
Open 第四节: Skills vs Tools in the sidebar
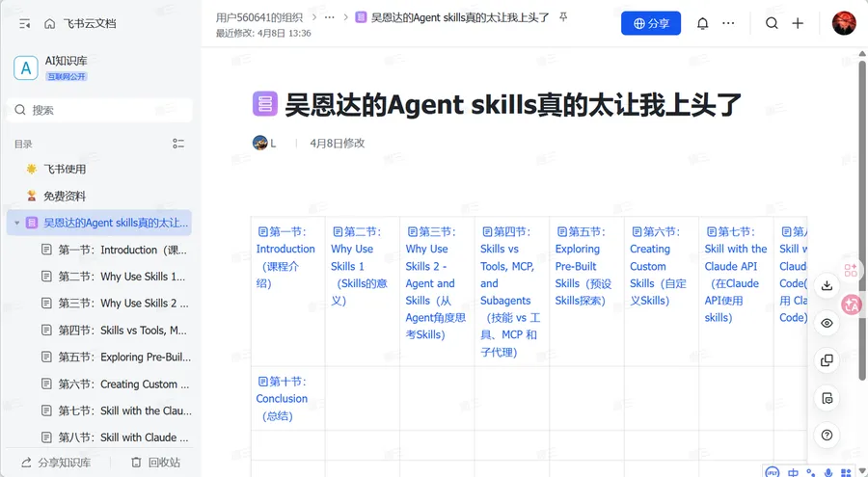[122, 331]
